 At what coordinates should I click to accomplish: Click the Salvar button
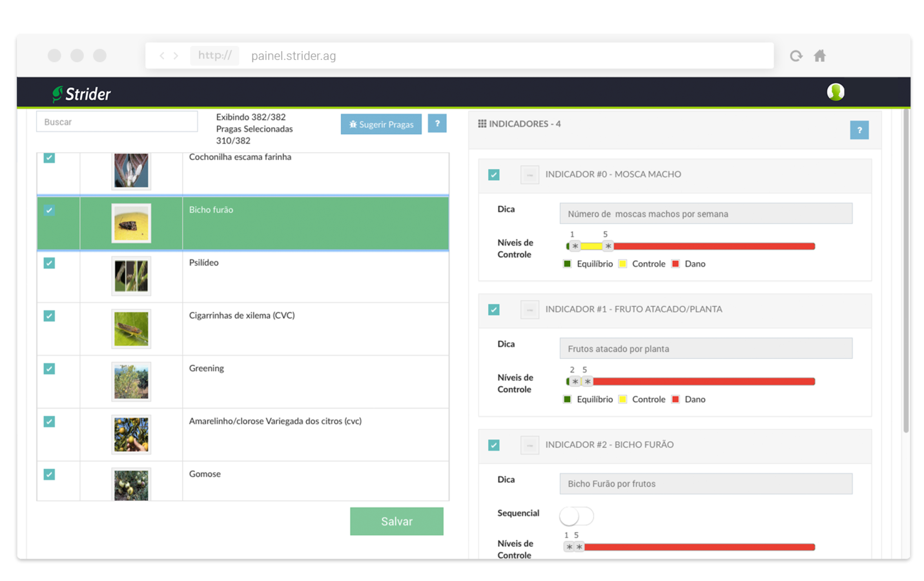click(396, 522)
